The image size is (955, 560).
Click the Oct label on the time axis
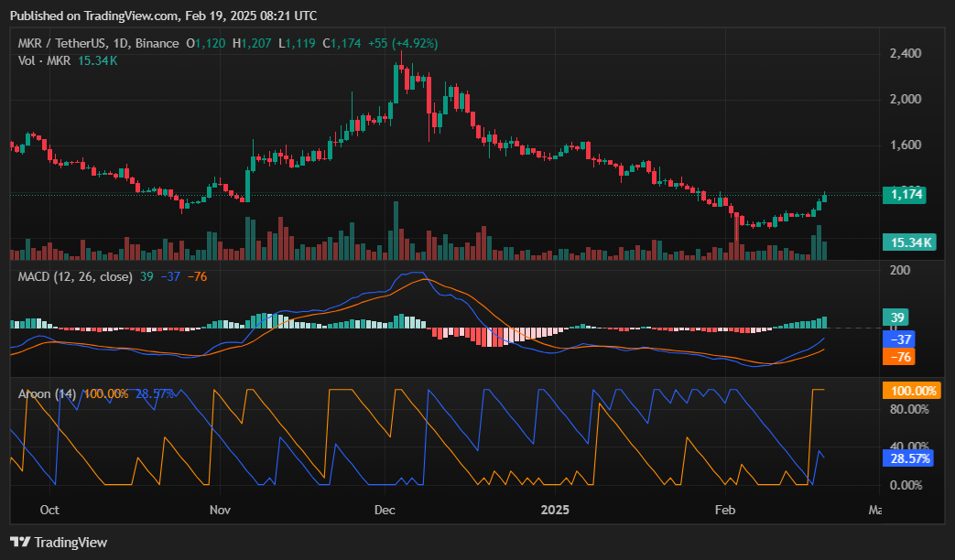pyautogui.click(x=50, y=509)
